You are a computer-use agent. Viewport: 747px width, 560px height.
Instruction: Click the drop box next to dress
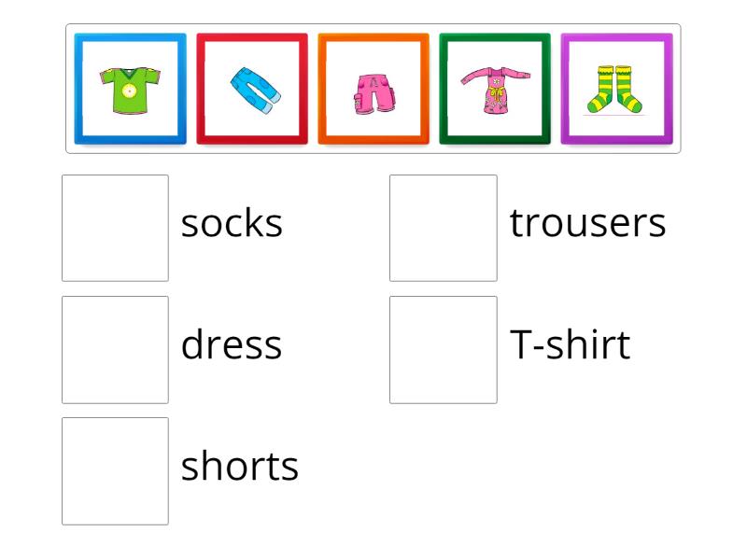point(116,349)
